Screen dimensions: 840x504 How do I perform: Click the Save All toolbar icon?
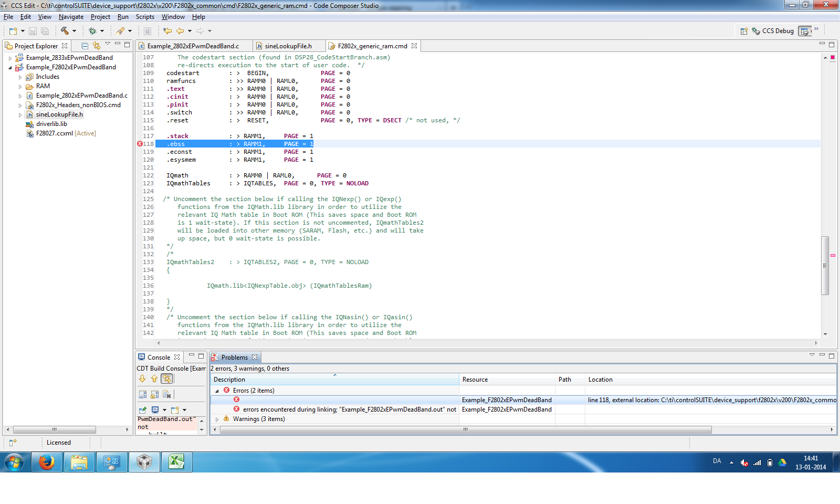(x=45, y=31)
